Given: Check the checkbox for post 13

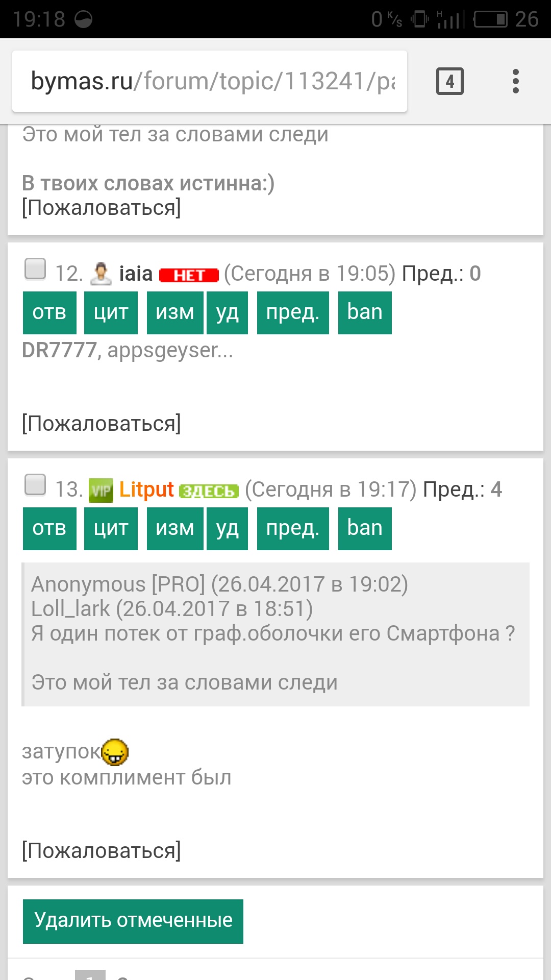Looking at the screenshot, I should click(x=35, y=485).
